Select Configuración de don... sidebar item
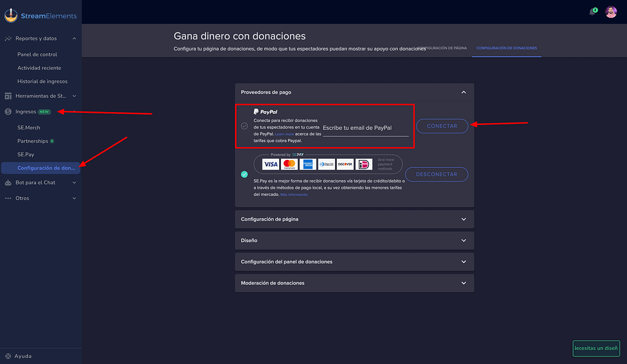Image resolution: width=627 pixels, height=364 pixels. pyautogui.click(x=40, y=168)
